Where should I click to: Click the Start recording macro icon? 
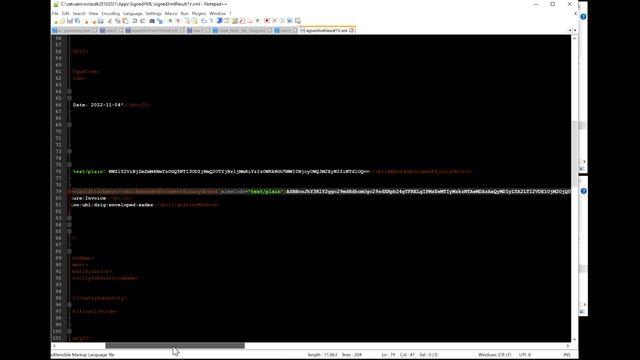267,21
